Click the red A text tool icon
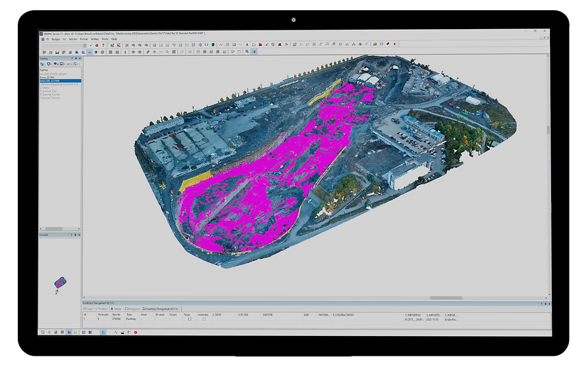Viewport: 588px width, 369px height. click(x=247, y=43)
